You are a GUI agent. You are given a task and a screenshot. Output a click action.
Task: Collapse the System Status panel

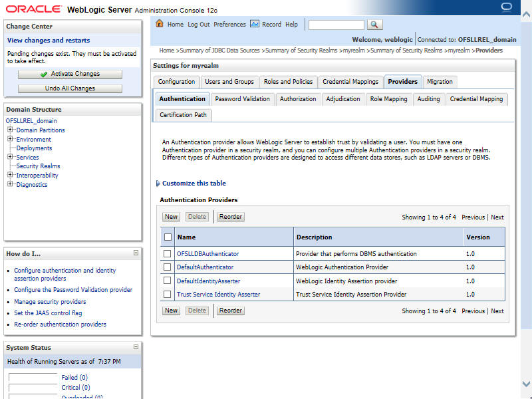point(136,346)
